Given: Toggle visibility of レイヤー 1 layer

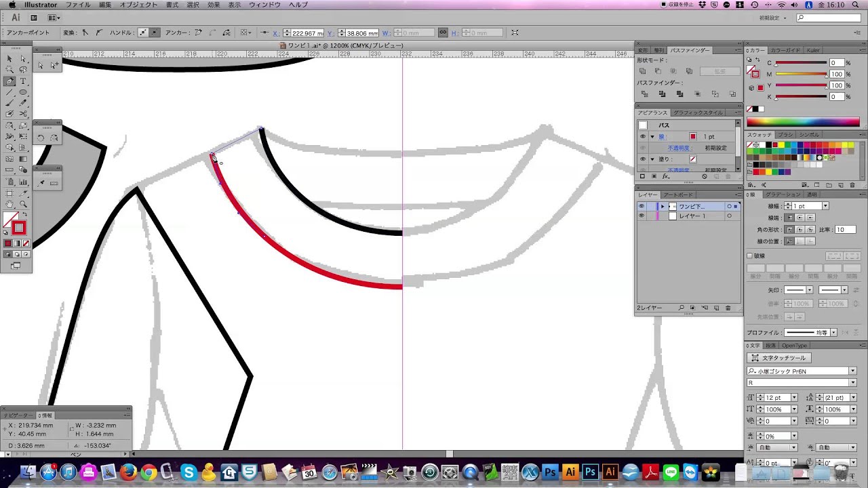Looking at the screenshot, I should tap(641, 216).
